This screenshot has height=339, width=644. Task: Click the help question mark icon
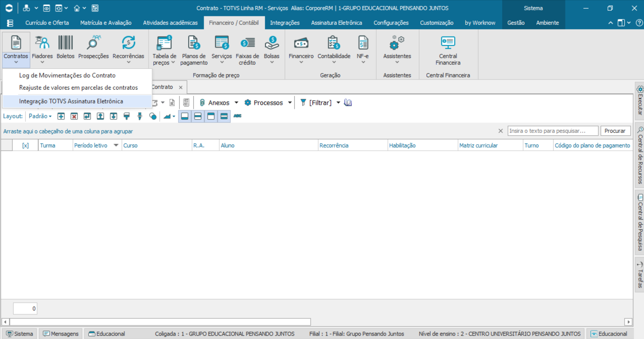point(639,23)
